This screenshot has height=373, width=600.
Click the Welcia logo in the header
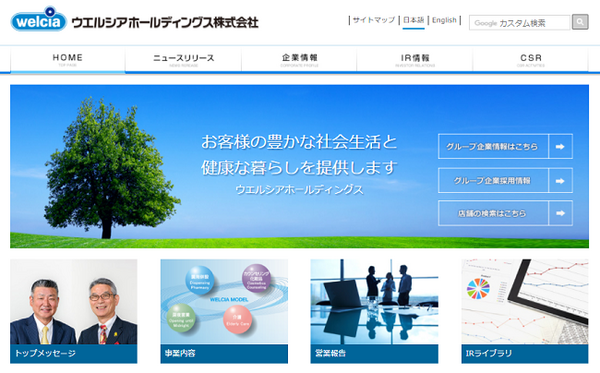pyautogui.click(x=39, y=19)
